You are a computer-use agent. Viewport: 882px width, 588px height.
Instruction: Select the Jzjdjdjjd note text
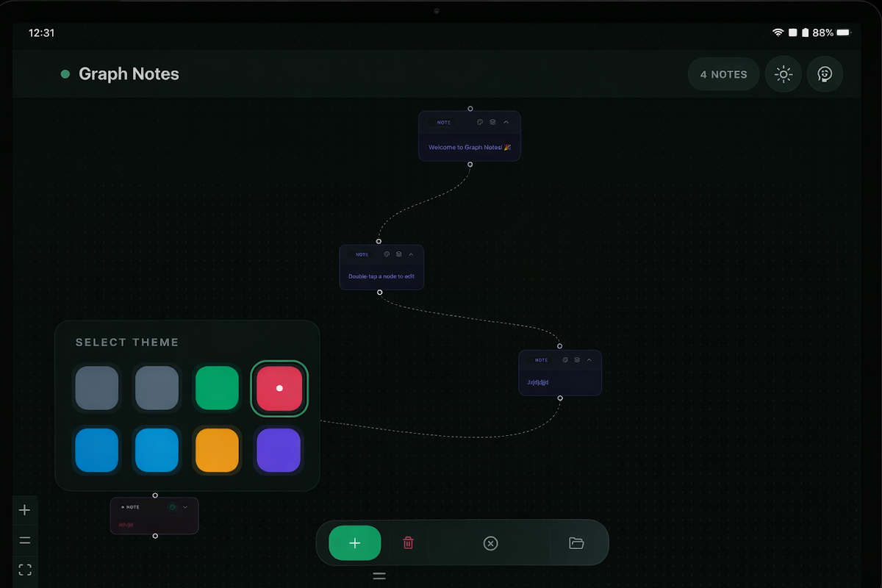538,382
